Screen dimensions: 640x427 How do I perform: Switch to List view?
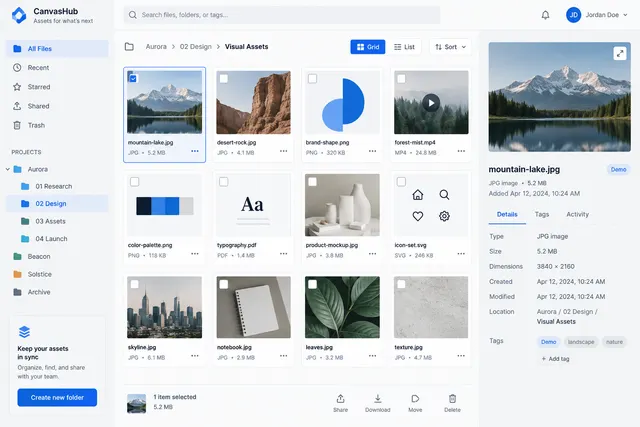pyautogui.click(x=404, y=47)
